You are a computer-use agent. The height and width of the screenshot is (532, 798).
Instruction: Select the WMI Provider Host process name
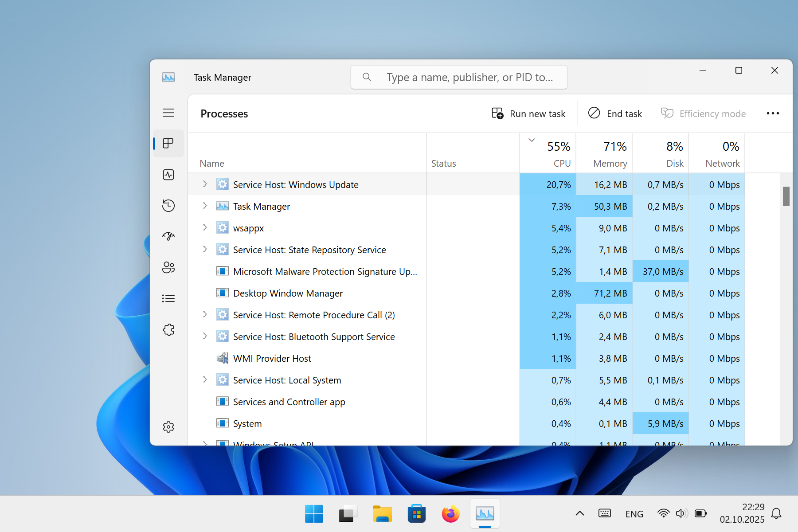coord(272,358)
